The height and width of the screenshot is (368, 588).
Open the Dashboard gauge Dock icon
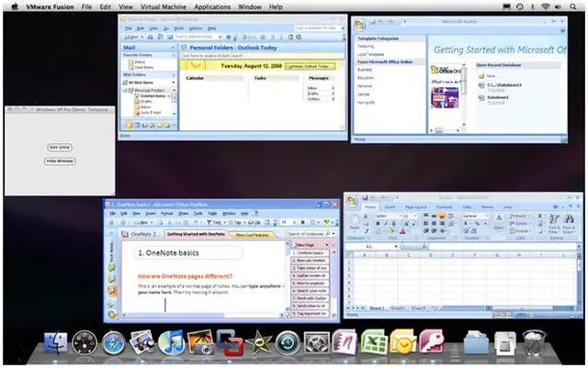[x=85, y=343]
